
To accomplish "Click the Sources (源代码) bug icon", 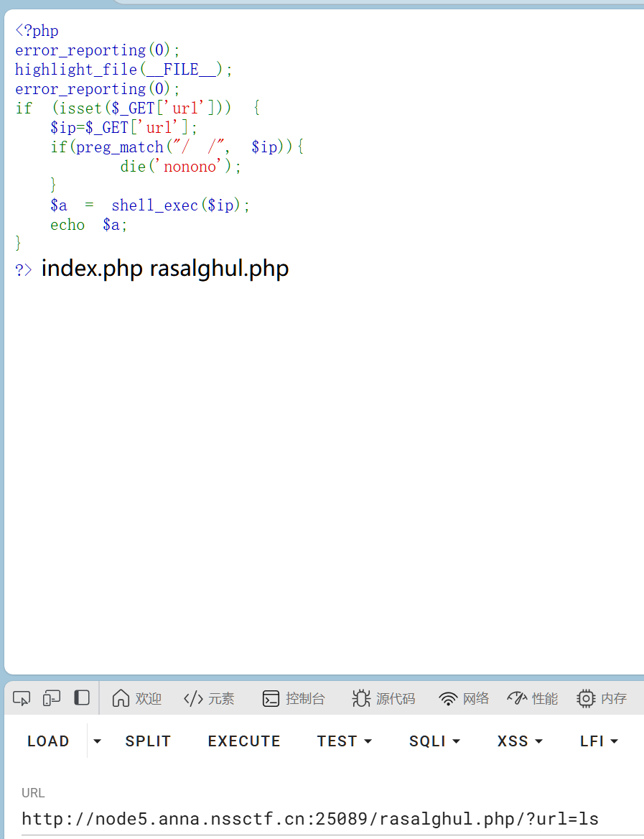I will 361,698.
